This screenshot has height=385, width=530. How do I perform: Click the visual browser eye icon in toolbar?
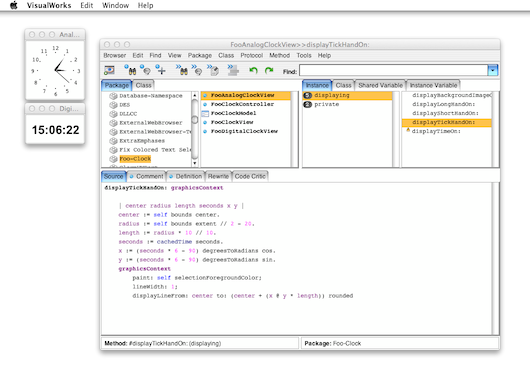(109, 70)
